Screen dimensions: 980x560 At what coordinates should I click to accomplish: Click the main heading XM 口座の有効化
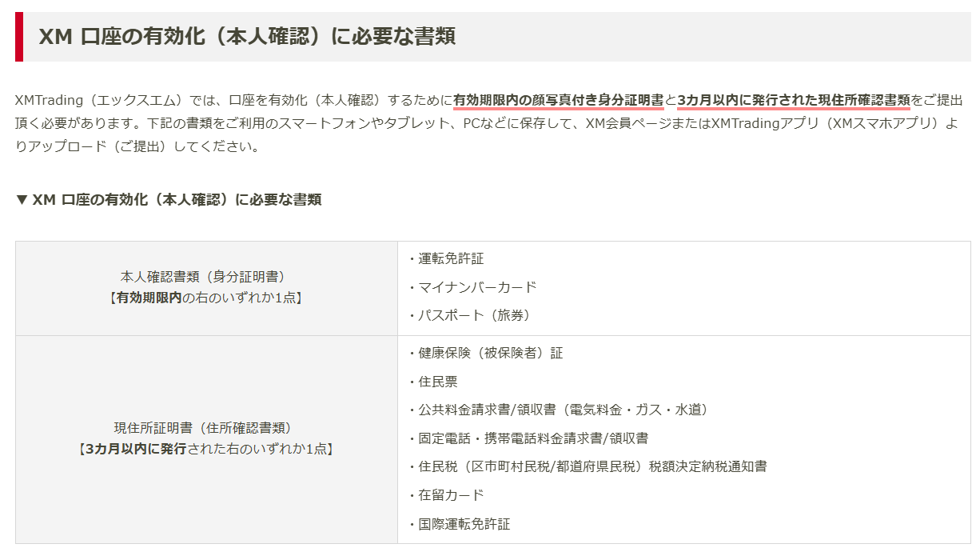point(247,37)
